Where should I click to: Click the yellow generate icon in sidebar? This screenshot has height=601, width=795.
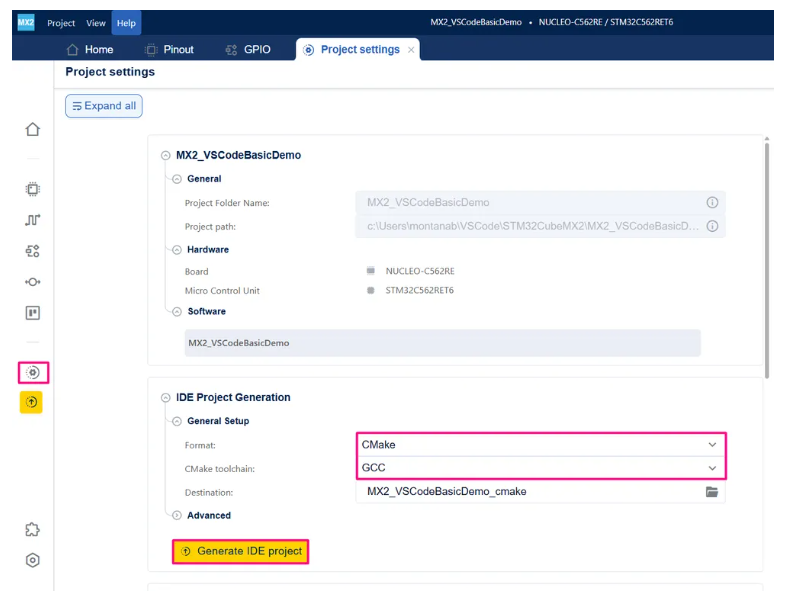point(31,402)
